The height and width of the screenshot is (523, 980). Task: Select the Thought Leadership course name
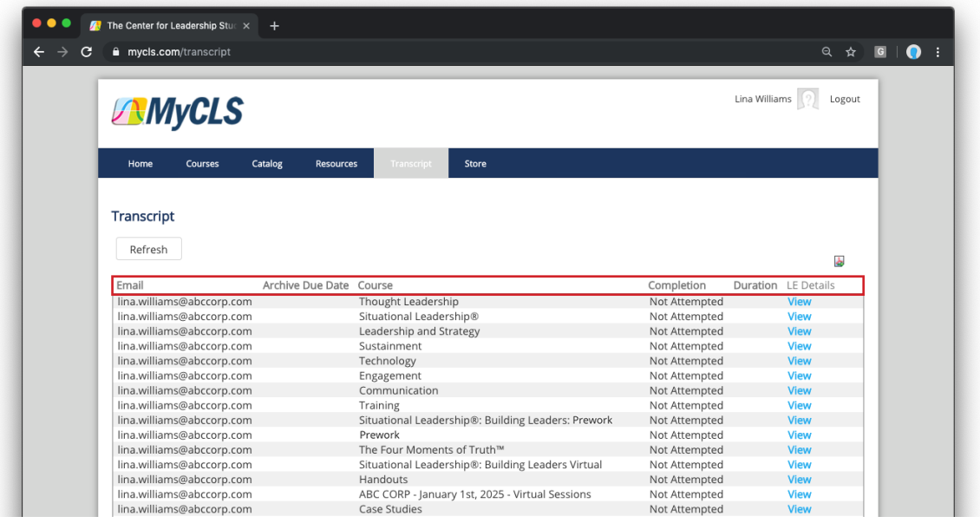tap(408, 302)
